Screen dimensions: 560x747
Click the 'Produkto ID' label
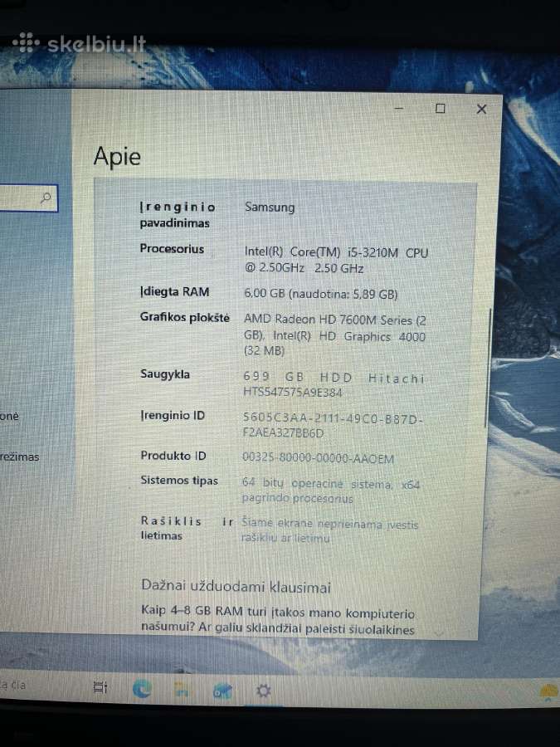point(173,456)
